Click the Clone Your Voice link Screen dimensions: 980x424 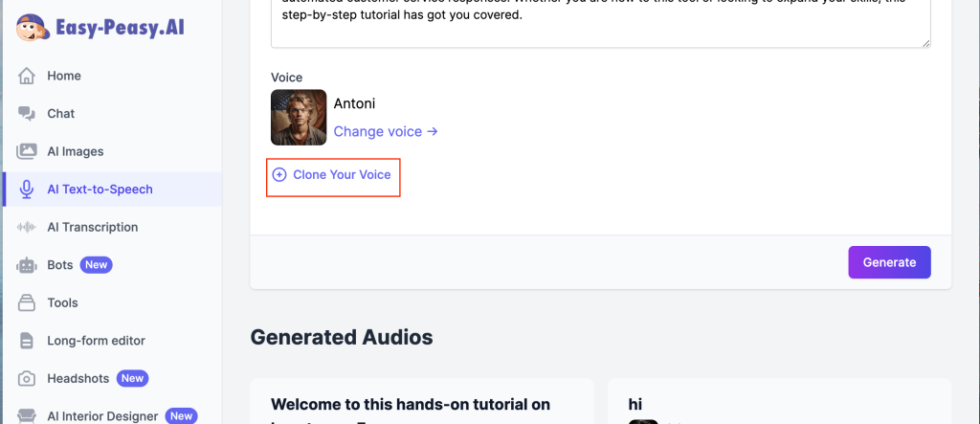point(342,175)
